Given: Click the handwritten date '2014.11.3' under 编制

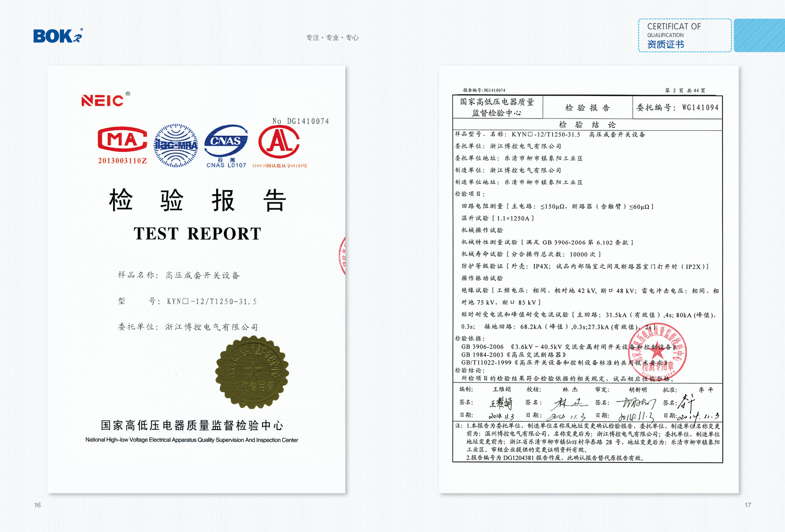Looking at the screenshot, I should tap(501, 416).
